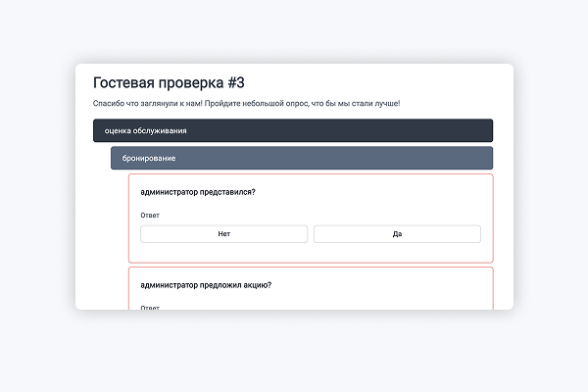Click the question "администратор представился?"

point(199,192)
